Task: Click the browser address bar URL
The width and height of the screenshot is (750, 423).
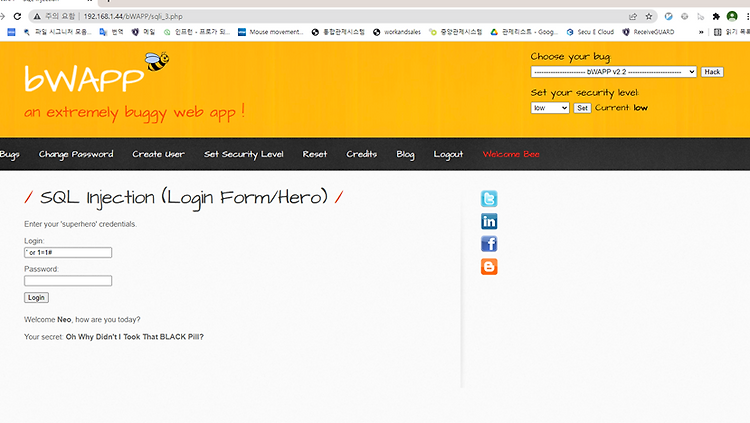Action: point(133,16)
